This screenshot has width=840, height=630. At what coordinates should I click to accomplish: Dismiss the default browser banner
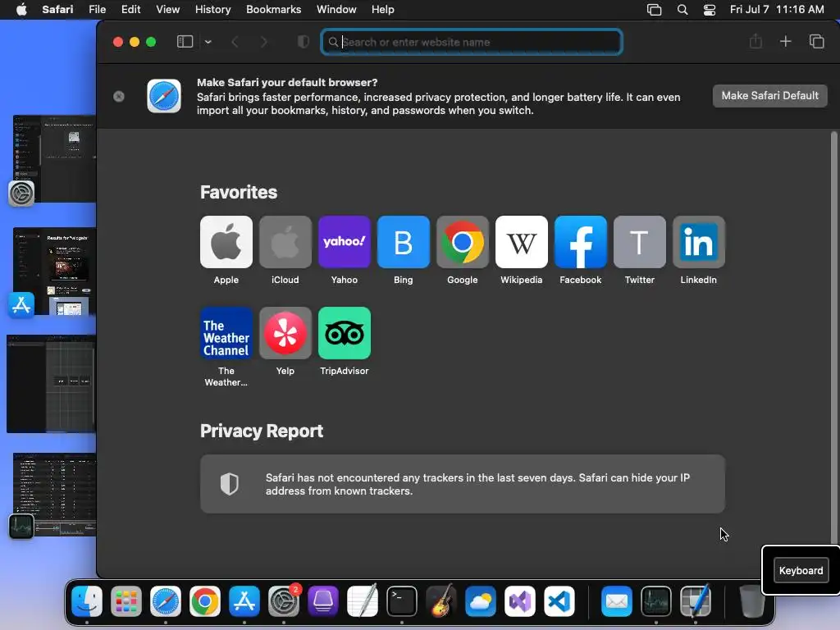pyautogui.click(x=119, y=97)
